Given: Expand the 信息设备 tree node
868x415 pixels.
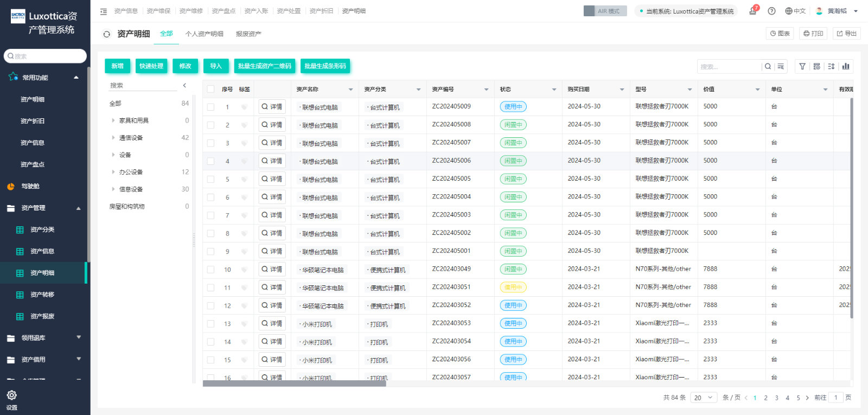Looking at the screenshot, I should (x=113, y=189).
